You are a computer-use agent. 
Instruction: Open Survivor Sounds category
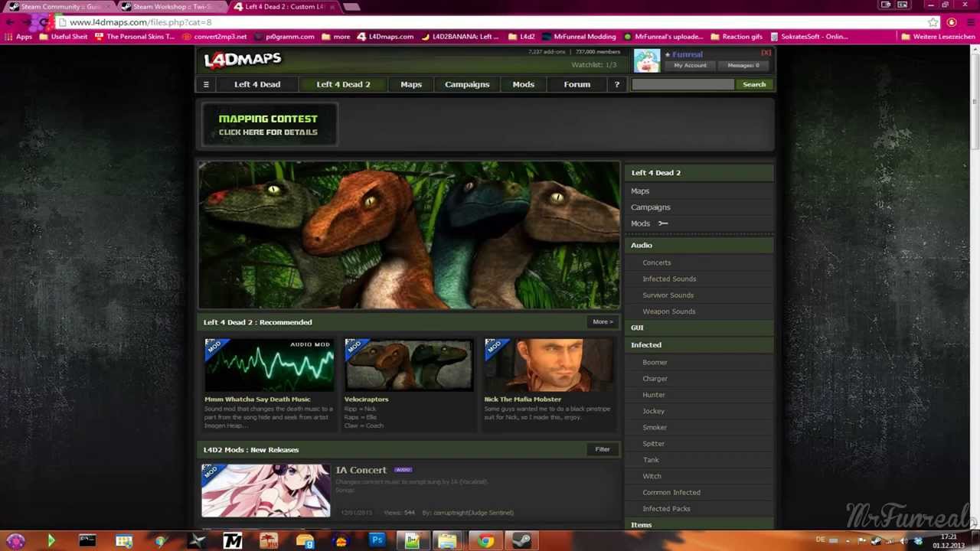668,295
